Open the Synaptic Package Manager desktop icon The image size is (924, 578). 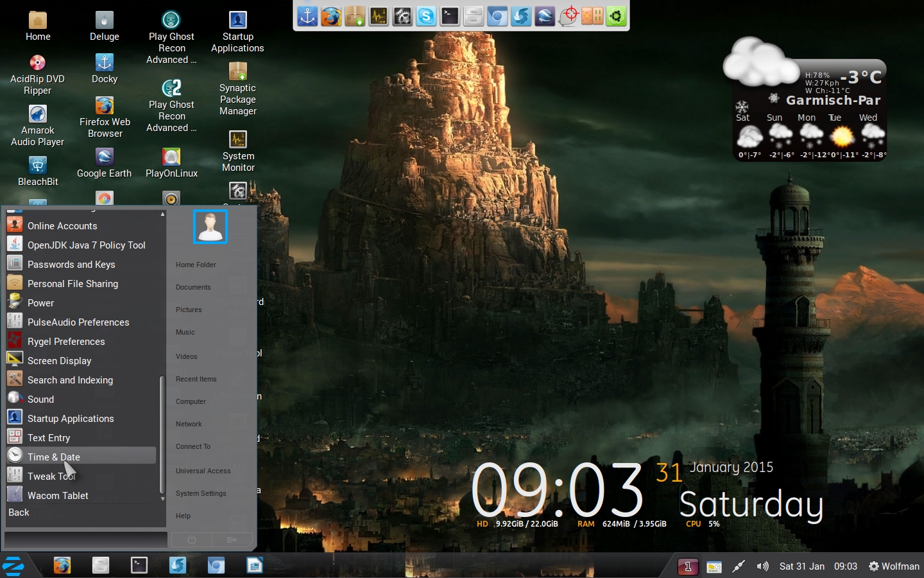tap(238, 89)
